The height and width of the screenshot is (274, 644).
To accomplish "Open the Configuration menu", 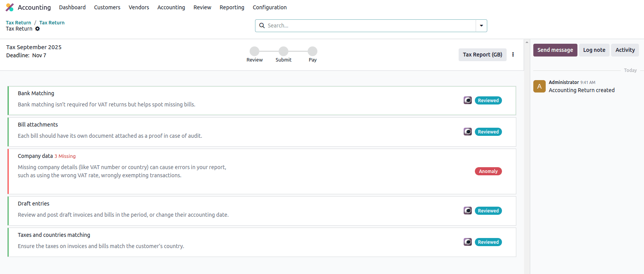I will [270, 7].
